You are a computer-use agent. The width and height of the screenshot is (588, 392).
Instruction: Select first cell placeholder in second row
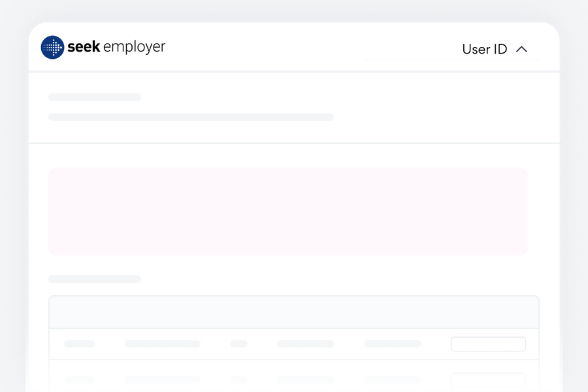(80, 379)
